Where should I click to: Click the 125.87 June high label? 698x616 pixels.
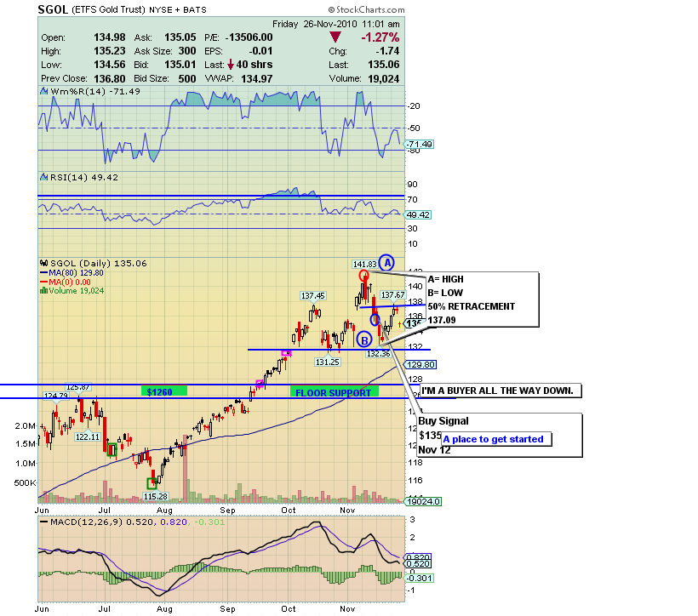click(x=79, y=387)
